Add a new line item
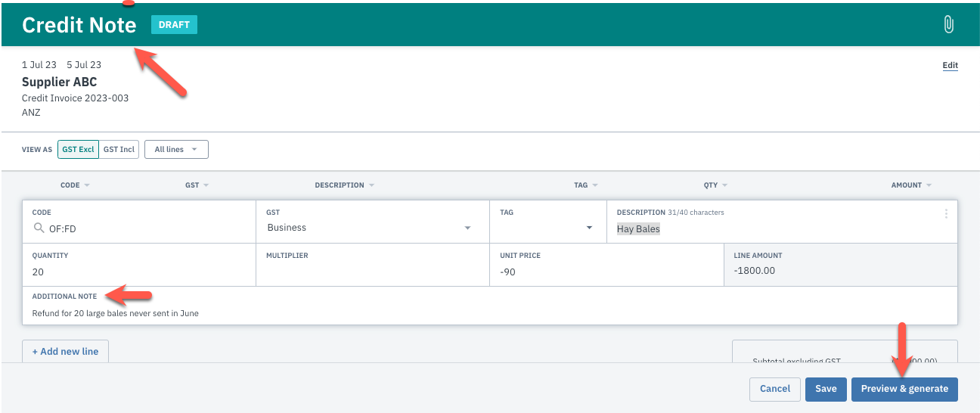Viewport: 980px width, 413px height. (66, 352)
